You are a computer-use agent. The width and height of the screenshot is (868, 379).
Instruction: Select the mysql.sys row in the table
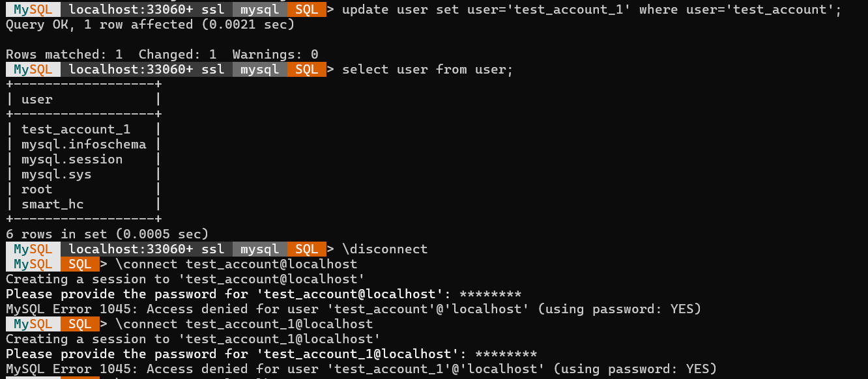[83, 175]
